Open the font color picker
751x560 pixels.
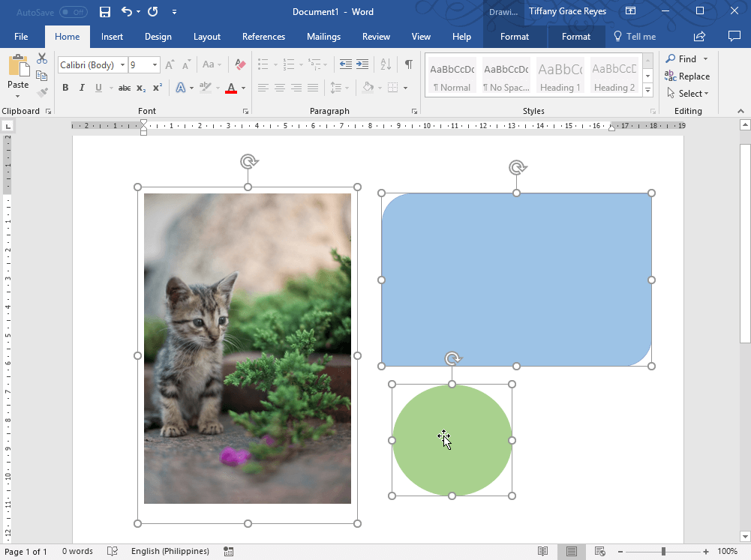(242, 88)
